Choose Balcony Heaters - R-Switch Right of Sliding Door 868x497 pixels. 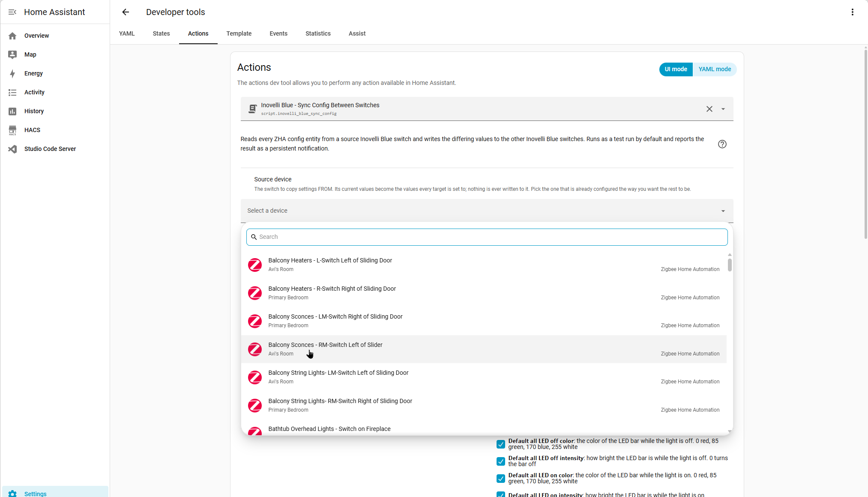pos(484,293)
